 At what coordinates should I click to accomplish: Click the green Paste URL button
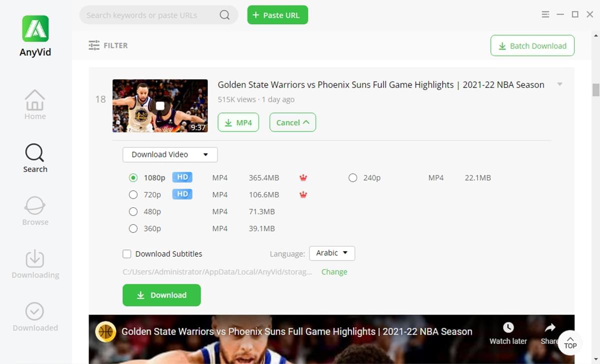[277, 15]
